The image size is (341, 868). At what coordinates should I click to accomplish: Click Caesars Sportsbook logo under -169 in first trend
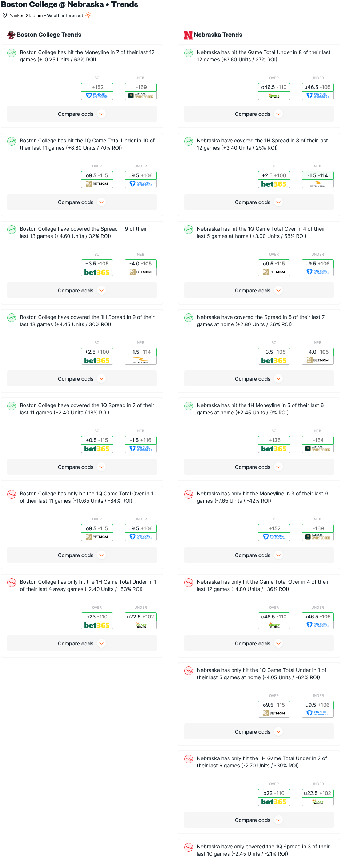141,96
